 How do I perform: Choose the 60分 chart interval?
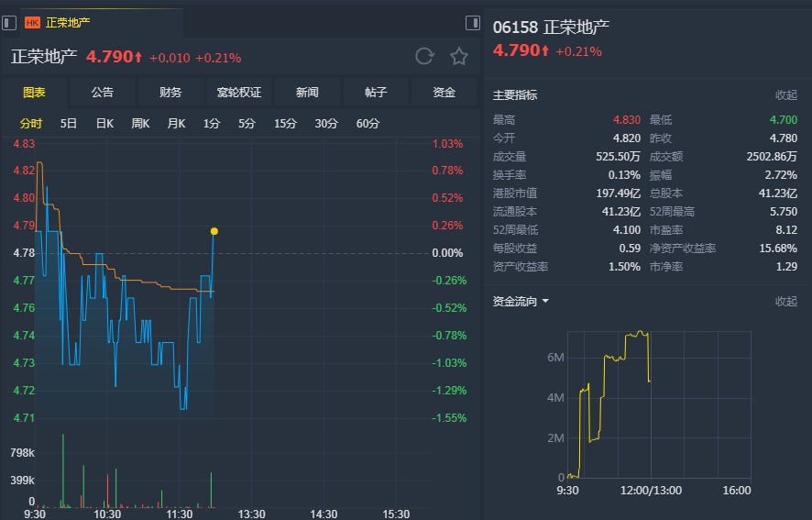pos(368,124)
